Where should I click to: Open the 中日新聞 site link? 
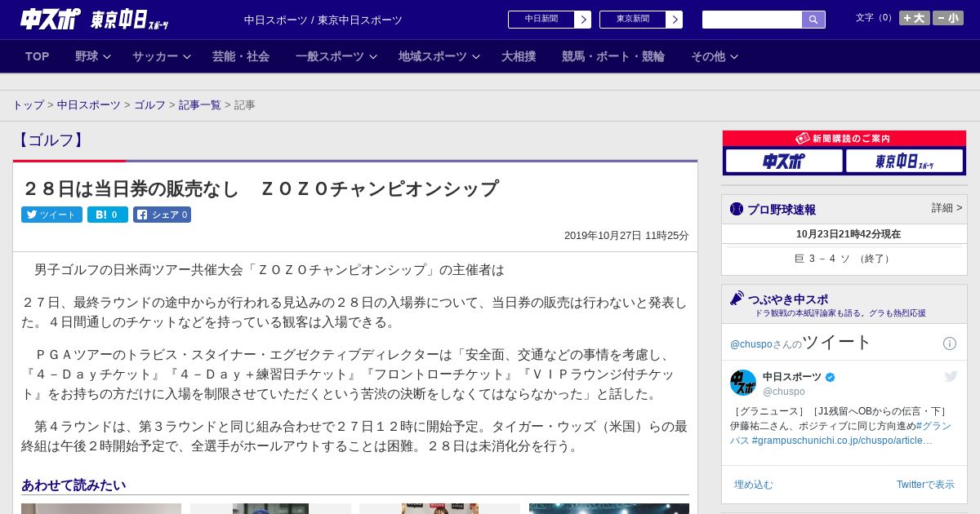tap(541, 20)
